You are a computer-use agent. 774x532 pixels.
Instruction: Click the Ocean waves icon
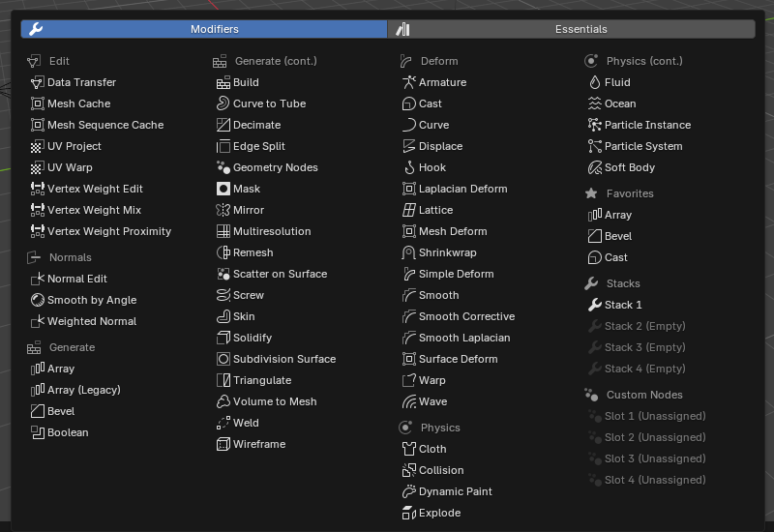pyautogui.click(x=594, y=103)
